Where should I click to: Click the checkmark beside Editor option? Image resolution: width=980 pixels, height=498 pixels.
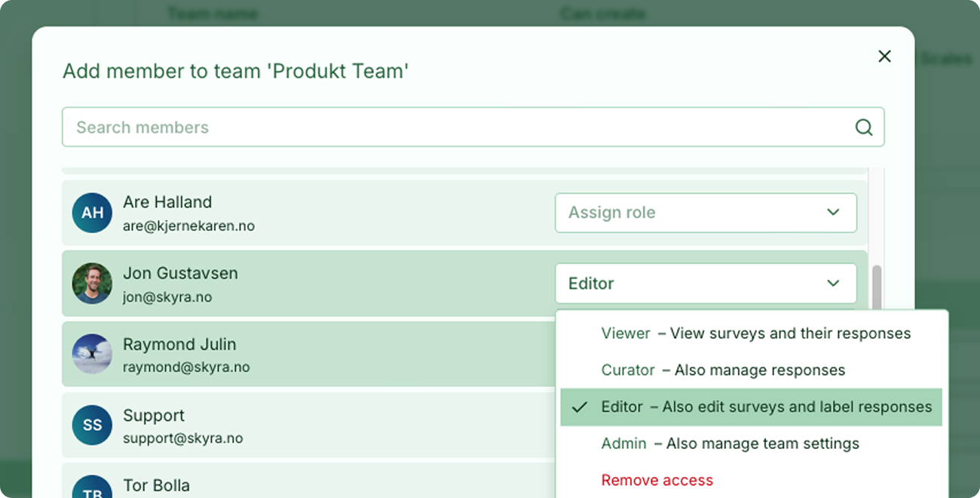pos(580,407)
